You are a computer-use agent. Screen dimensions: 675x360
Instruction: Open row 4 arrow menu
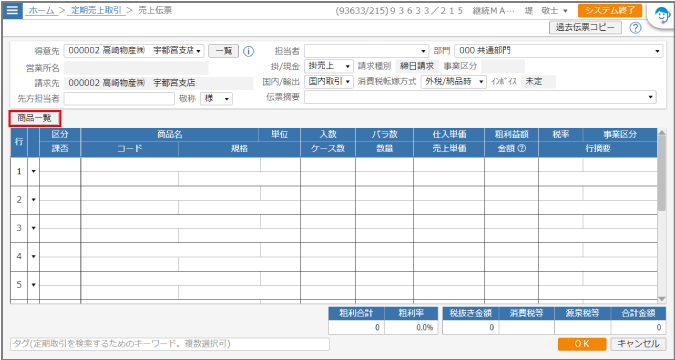pos(34,257)
